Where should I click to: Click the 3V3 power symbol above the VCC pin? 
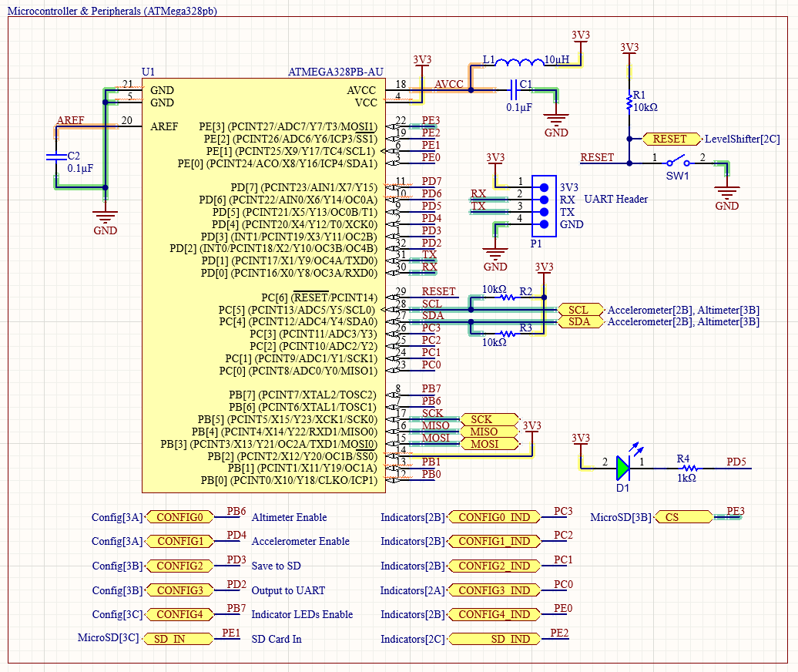click(x=422, y=62)
